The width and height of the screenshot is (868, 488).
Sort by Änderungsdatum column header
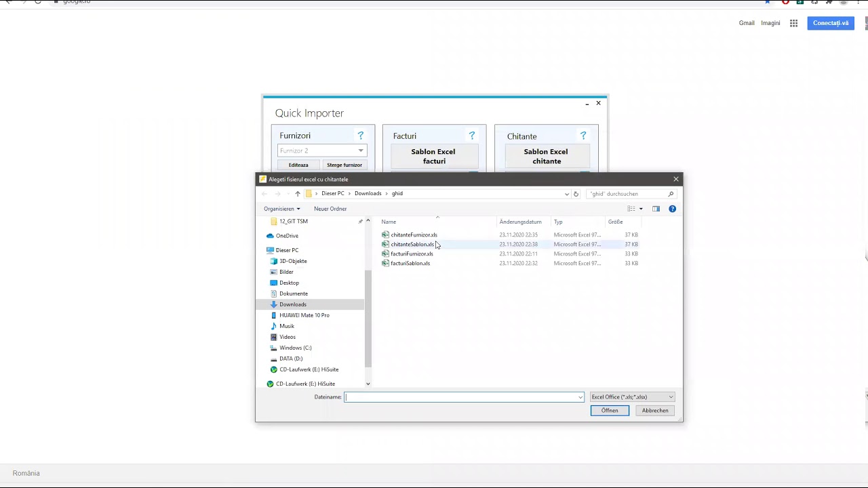520,222
